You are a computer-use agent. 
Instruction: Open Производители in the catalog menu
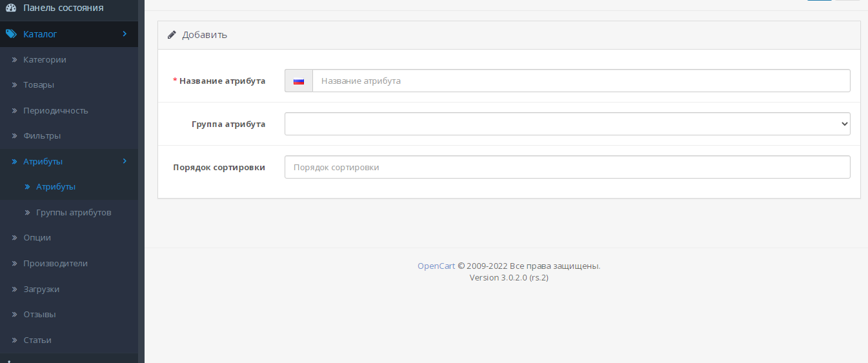coord(69,263)
